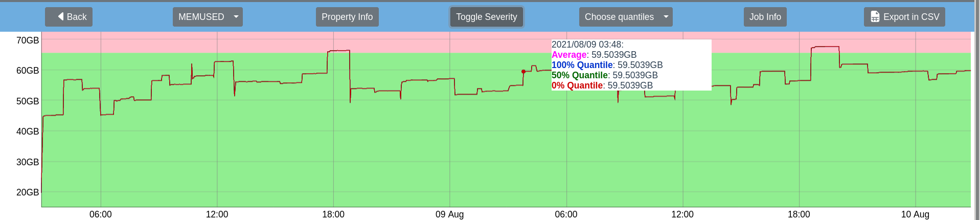Click the 09 Aug axis label
This screenshot has width=980, height=220.
(449, 214)
